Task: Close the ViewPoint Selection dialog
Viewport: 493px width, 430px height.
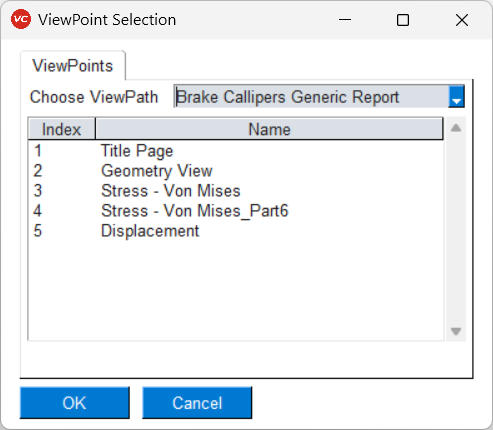Action: pyautogui.click(x=462, y=20)
